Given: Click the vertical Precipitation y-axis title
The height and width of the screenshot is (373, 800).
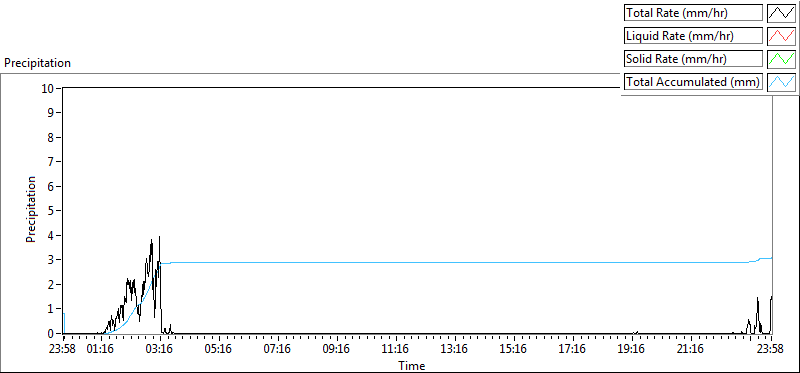Looking at the screenshot, I should point(31,209).
